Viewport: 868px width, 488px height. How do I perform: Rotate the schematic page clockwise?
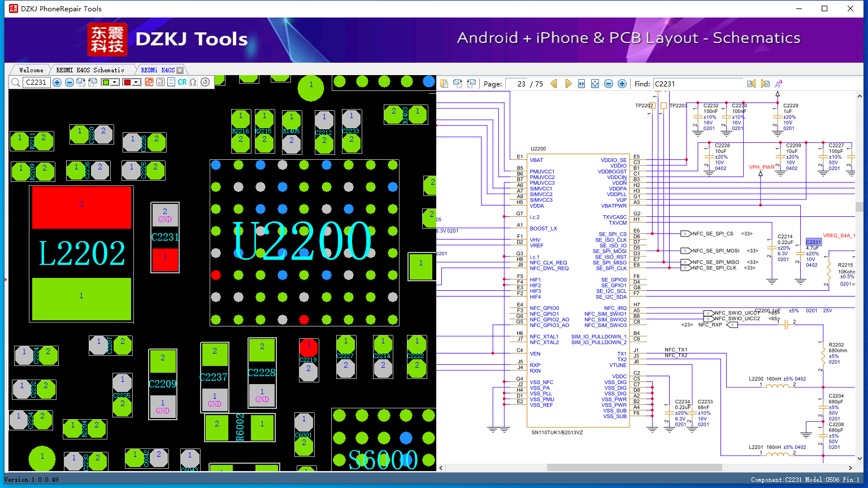tap(458, 84)
